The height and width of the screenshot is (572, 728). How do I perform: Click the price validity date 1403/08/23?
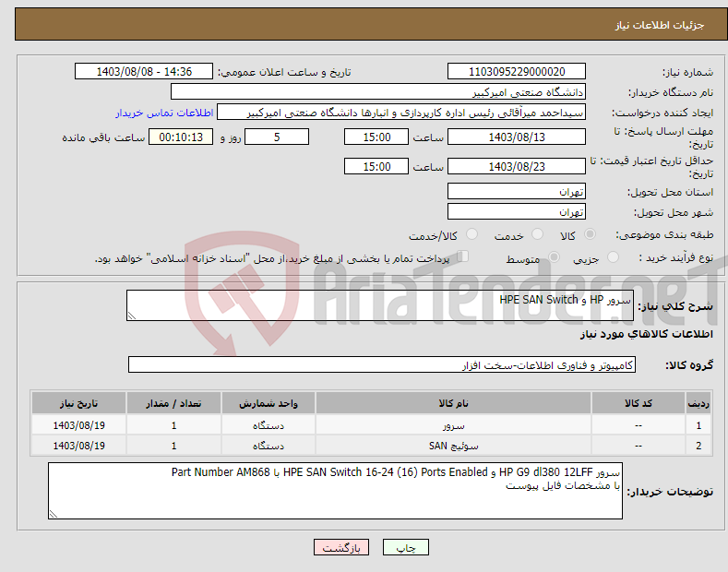[x=517, y=166]
